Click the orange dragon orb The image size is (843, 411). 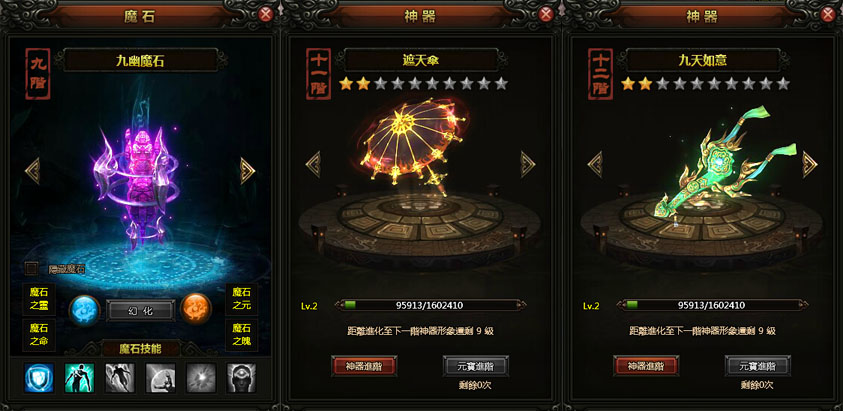click(196, 309)
